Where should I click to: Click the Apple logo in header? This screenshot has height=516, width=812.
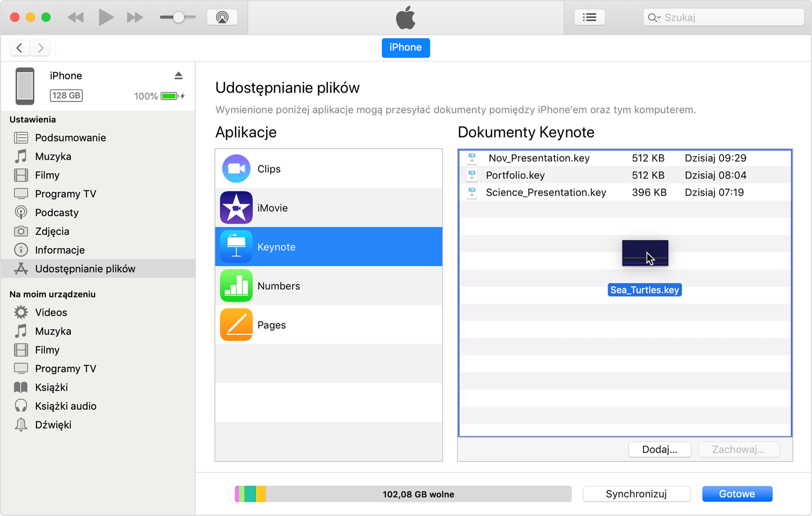406,17
